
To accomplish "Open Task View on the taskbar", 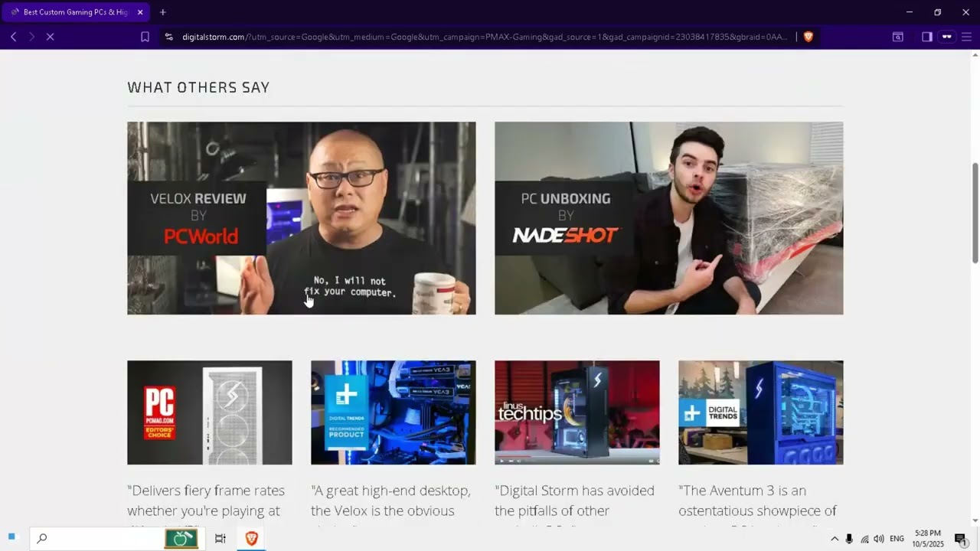I will (x=220, y=539).
